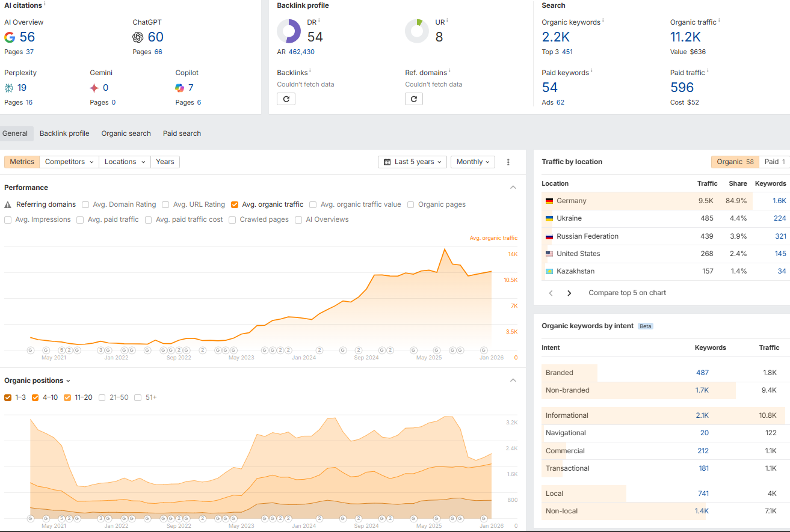Viewport: 790px width, 532px height.
Task: Click the ChatGPT logo icon
Action: click(x=138, y=37)
